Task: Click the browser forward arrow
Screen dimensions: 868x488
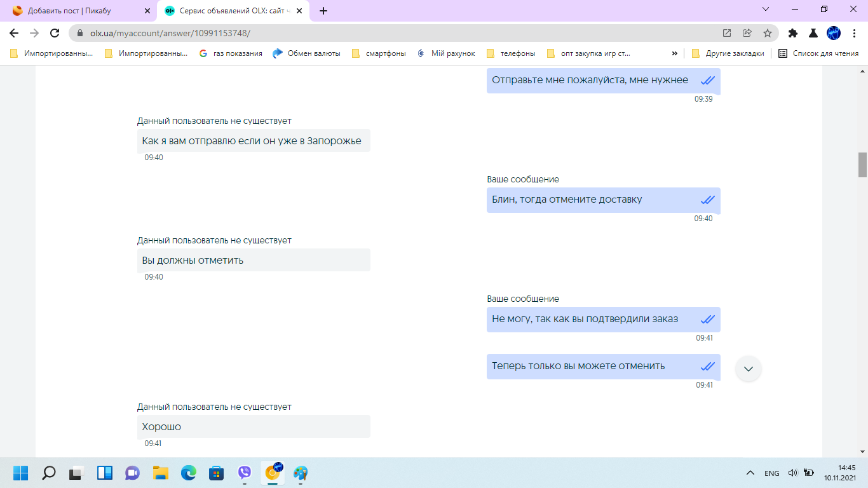Action: (x=34, y=33)
